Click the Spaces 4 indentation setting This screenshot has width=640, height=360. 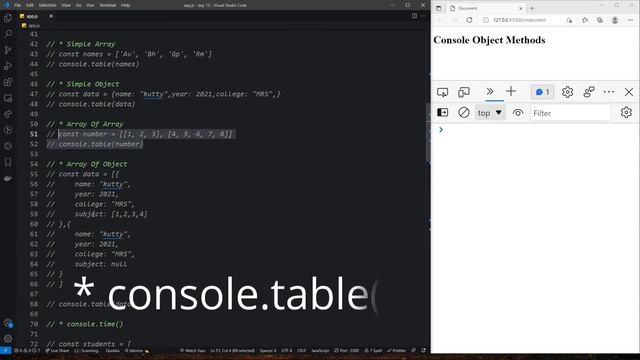pyautogui.click(x=268, y=351)
